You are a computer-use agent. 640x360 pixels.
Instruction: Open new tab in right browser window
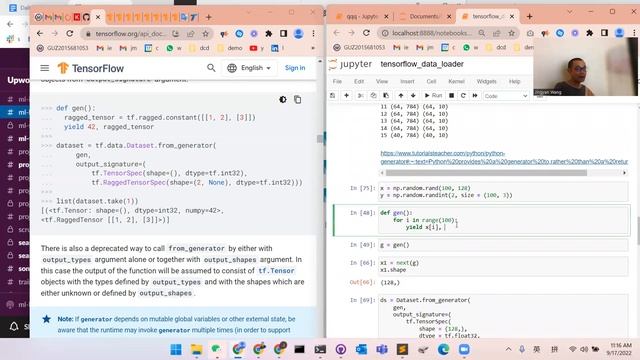click(529, 16)
